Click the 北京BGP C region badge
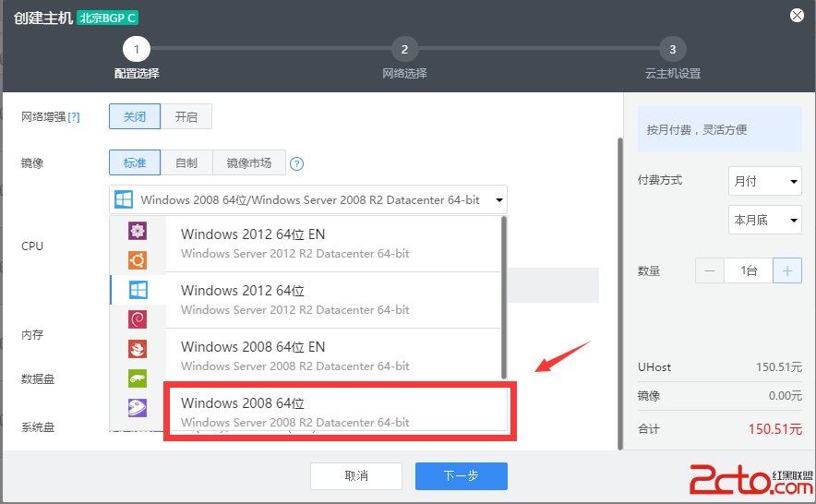 [x=107, y=18]
